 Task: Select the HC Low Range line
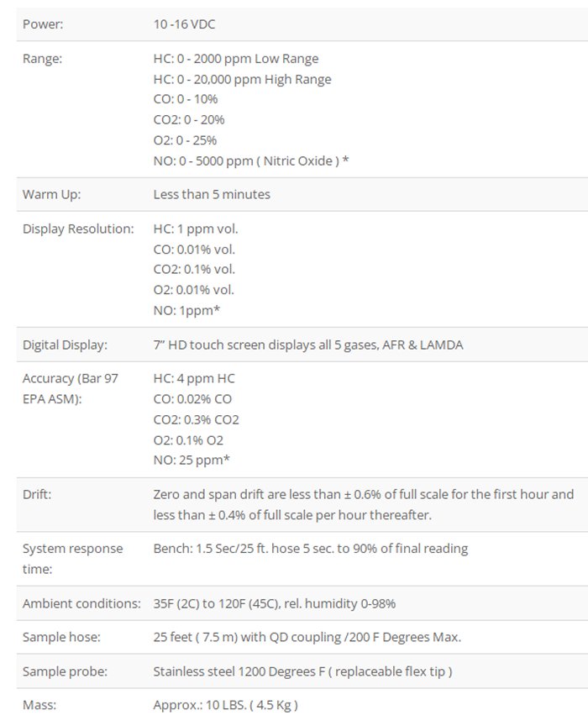pyautogui.click(x=236, y=59)
